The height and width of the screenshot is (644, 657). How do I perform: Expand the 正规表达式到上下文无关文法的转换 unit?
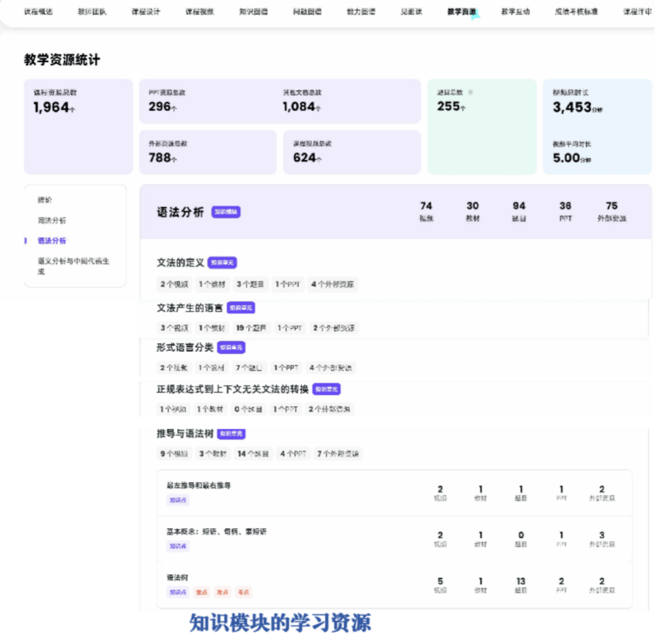coord(232,389)
